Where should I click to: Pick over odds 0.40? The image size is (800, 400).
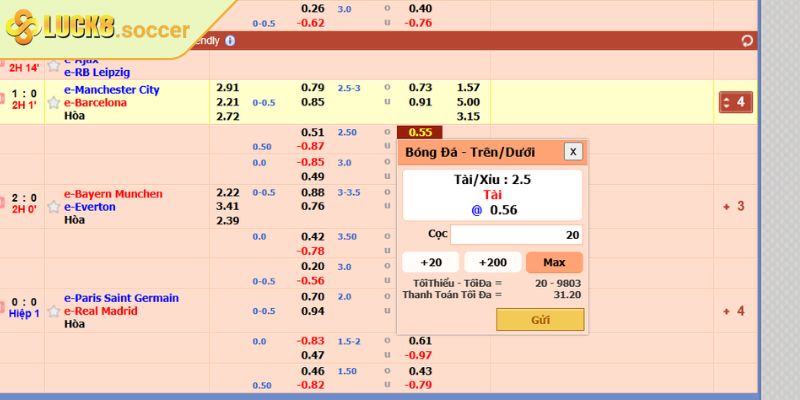[420, 9]
